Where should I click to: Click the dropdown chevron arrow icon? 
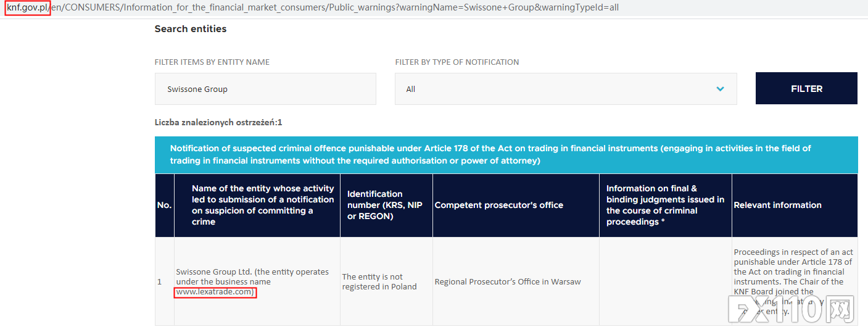720,89
